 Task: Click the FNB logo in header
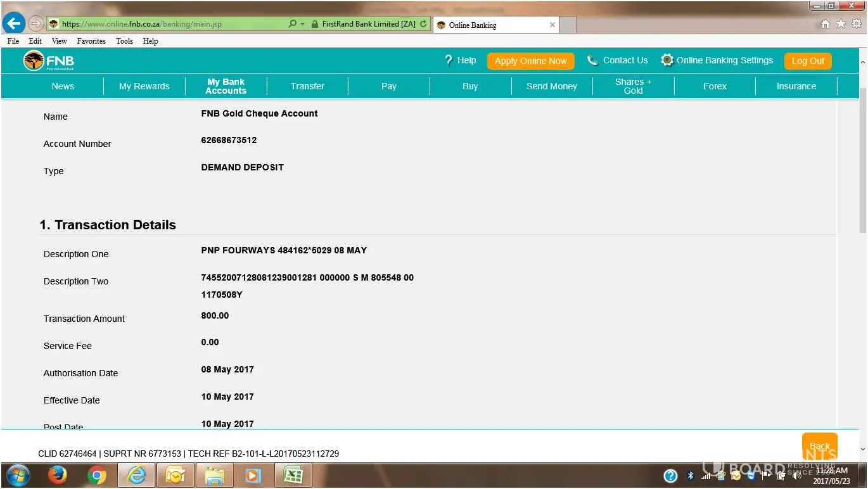[x=49, y=61]
